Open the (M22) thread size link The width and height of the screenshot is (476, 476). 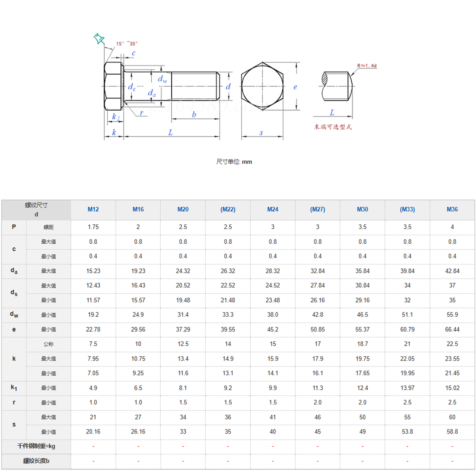pos(228,209)
